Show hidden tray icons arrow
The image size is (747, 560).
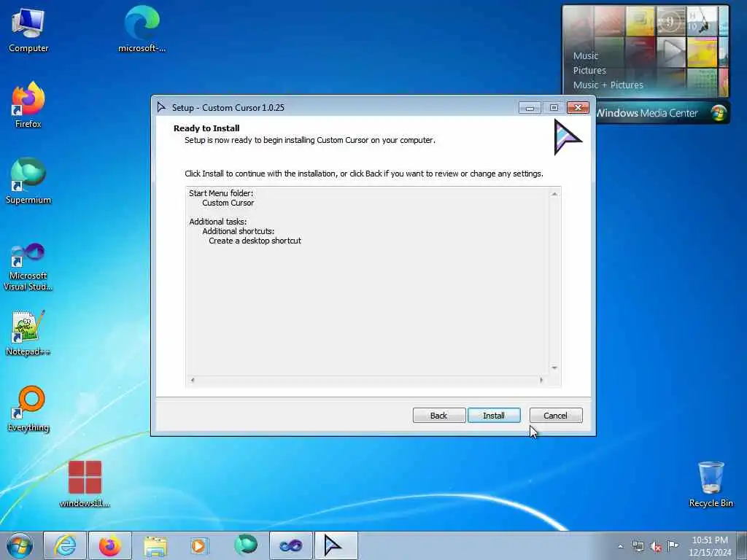(620, 546)
